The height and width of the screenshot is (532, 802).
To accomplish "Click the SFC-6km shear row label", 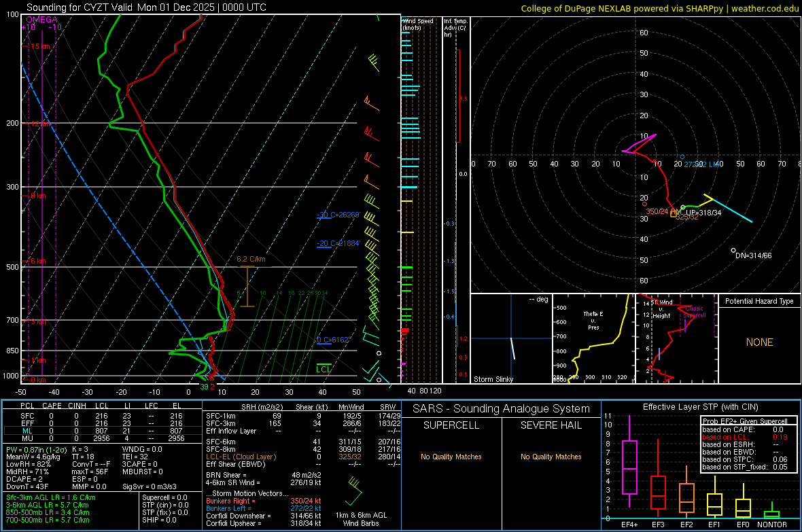I will pyautogui.click(x=220, y=442).
